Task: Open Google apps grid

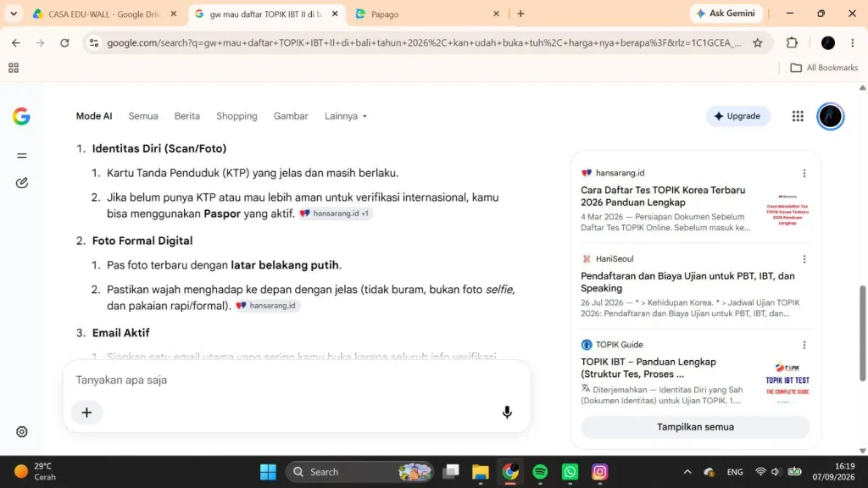Action: click(x=797, y=116)
